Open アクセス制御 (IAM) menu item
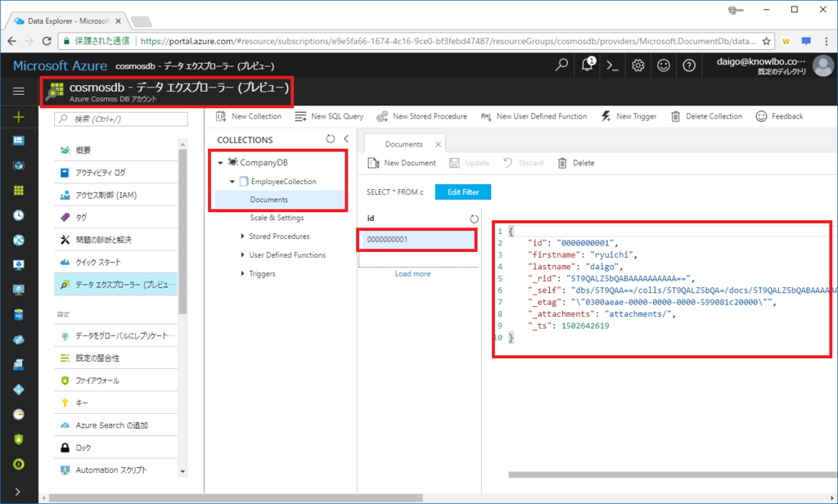 click(x=115, y=195)
